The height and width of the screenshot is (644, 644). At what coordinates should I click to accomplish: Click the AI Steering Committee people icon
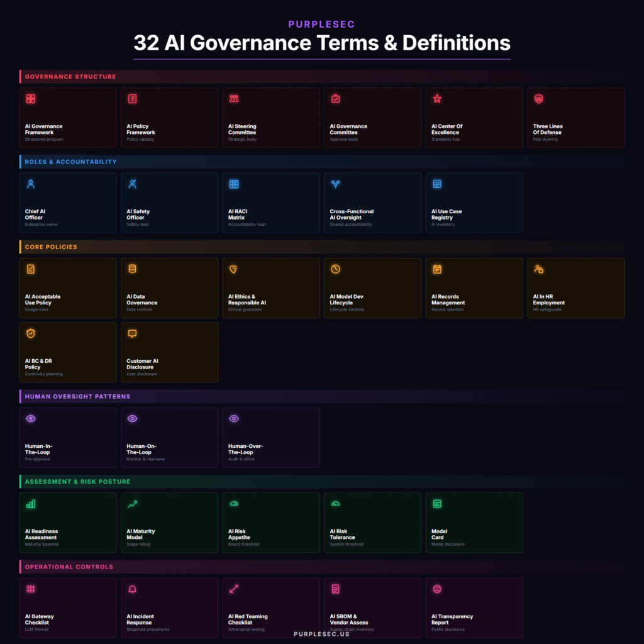[234, 99]
